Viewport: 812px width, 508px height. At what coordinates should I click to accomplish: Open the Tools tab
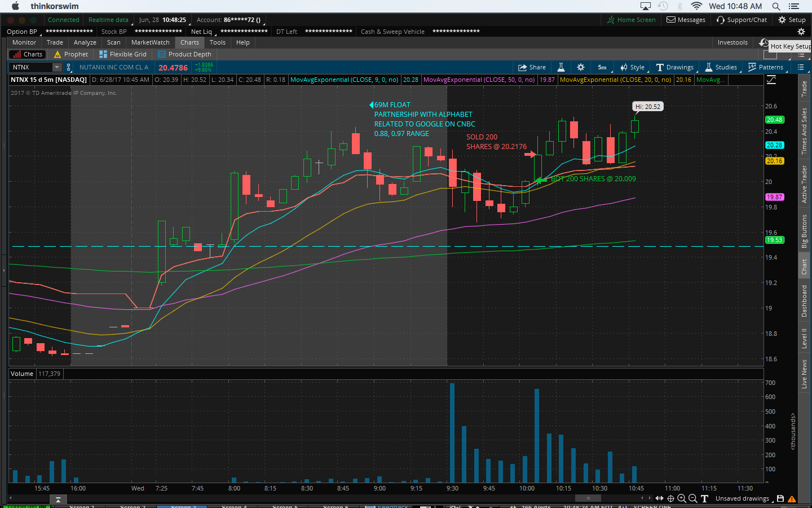coord(217,42)
